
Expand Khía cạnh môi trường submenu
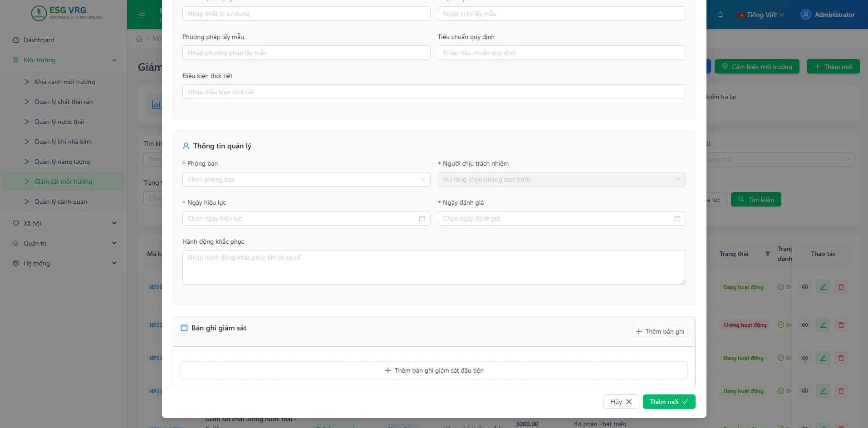click(64, 82)
